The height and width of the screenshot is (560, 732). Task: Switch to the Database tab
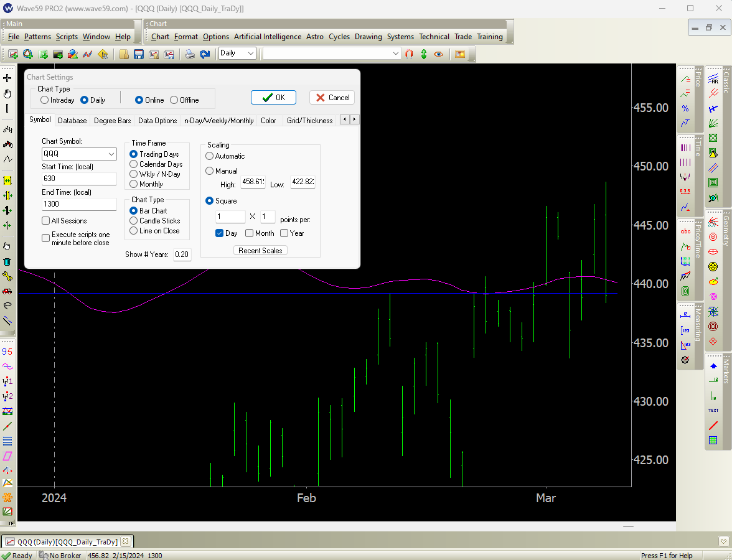tap(72, 121)
